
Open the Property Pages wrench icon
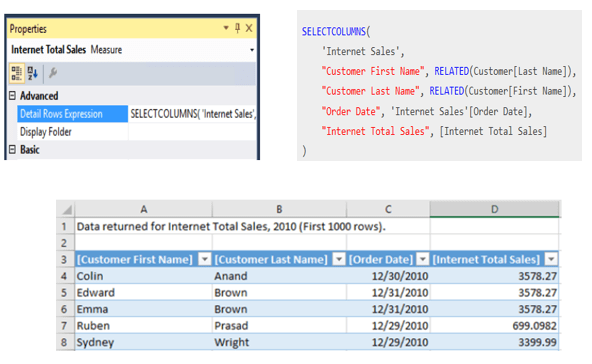click(53, 72)
